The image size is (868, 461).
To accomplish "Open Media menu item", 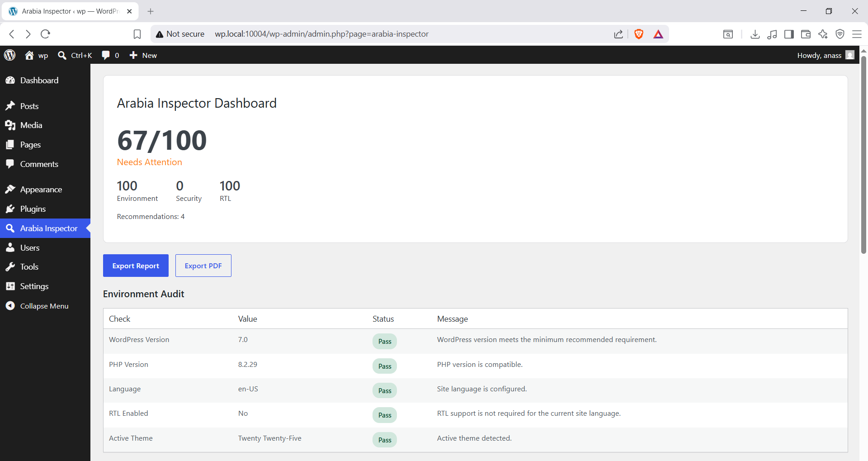I will 45,125.
